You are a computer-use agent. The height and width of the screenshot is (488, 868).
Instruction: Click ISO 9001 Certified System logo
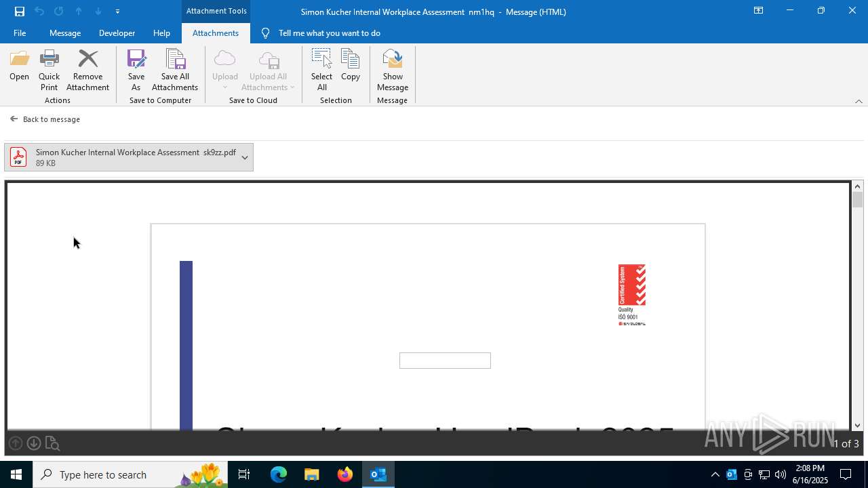[632, 295]
